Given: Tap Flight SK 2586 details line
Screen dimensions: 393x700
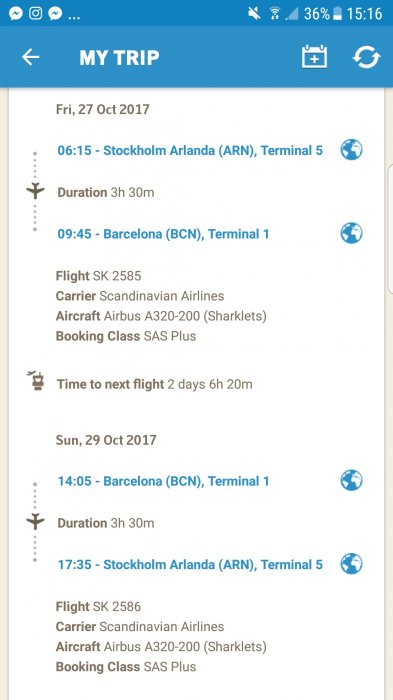Looking at the screenshot, I should tap(98, 606).
